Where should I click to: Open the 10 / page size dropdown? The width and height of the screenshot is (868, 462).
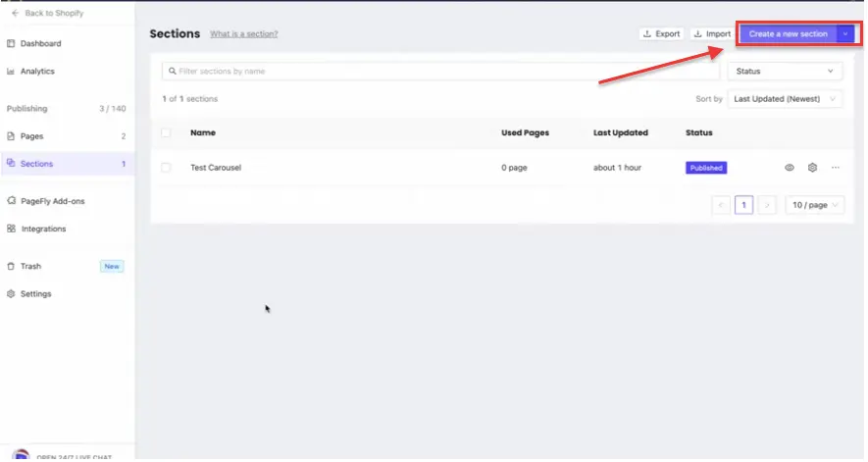[x=814, y=205]
